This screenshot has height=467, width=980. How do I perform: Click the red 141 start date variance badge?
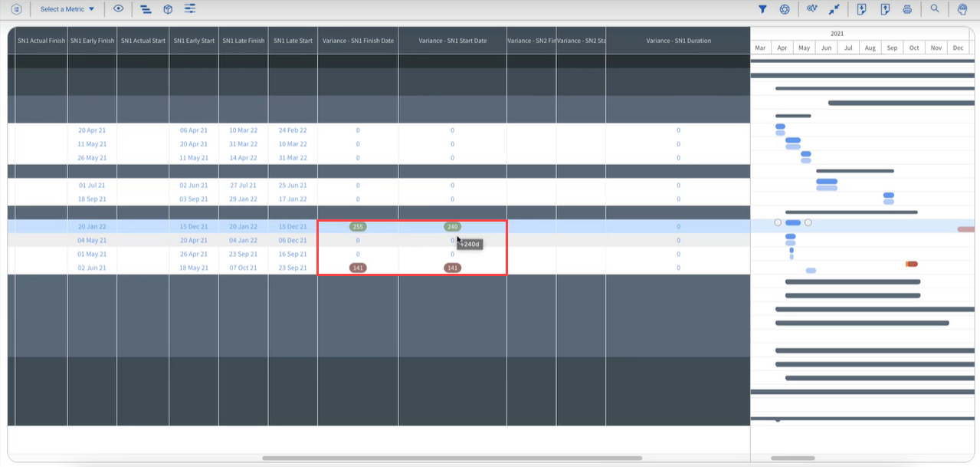[453, 268]
